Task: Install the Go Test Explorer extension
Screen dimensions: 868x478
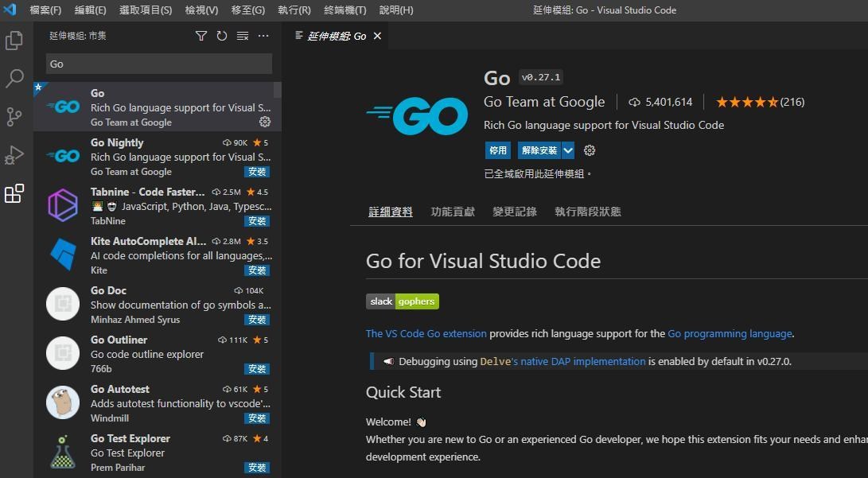Action: coord(257,467)
